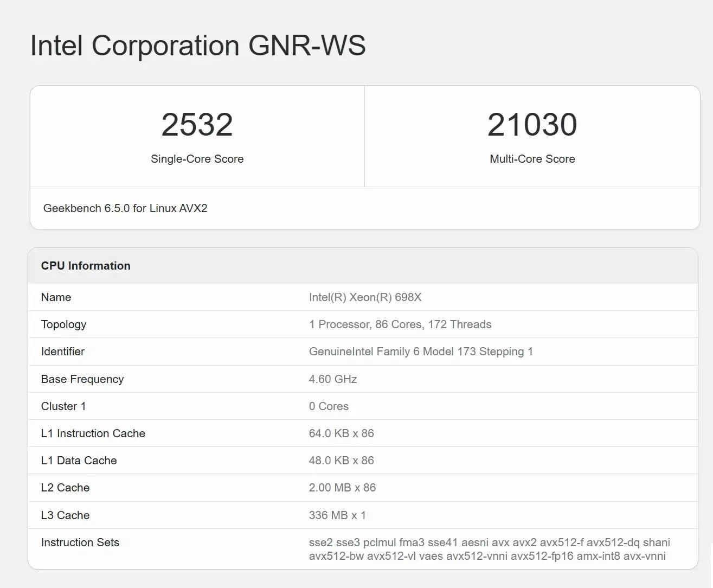Select the Cluster 1 value '0 Cores'
Screen dimensions: 713x588
point(329,406)
